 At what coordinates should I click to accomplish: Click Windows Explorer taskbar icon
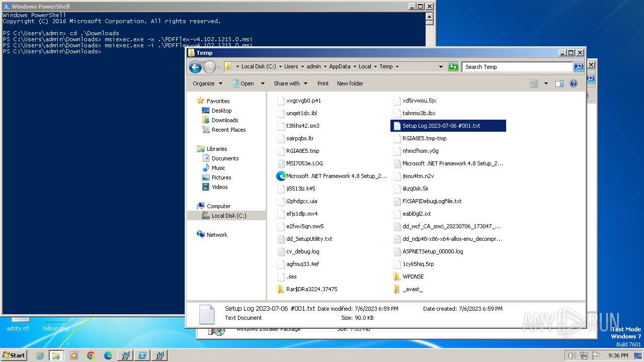point(56,355)
